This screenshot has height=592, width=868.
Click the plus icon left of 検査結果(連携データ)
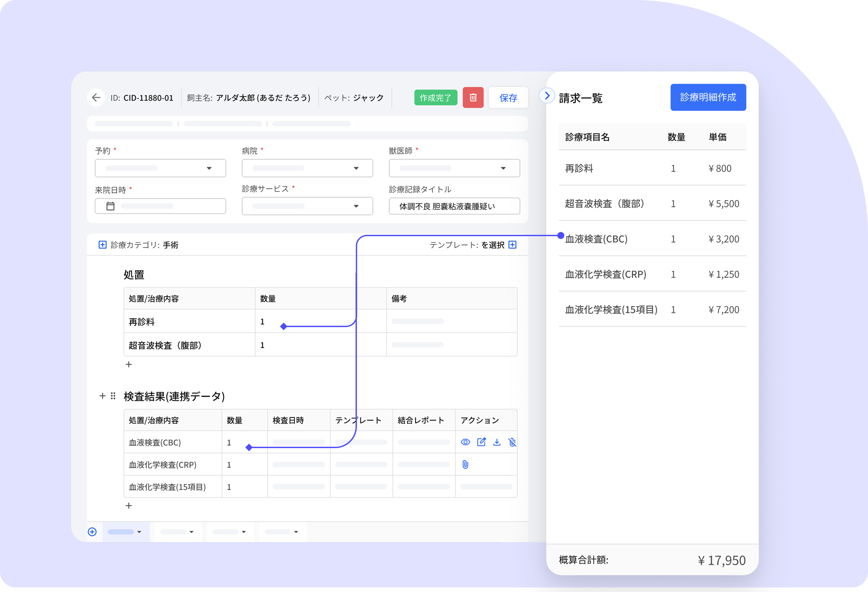point(102,396)
